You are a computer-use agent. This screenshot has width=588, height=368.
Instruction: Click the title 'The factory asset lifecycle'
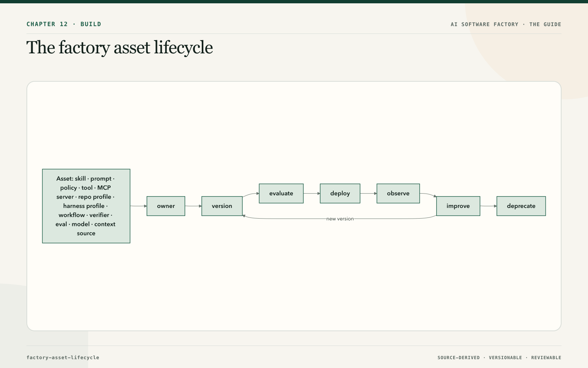pos(119,48)
